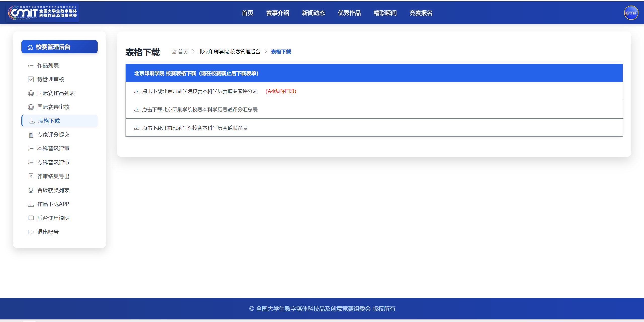
Task: Open the user avatar in header
Action: 631,13
